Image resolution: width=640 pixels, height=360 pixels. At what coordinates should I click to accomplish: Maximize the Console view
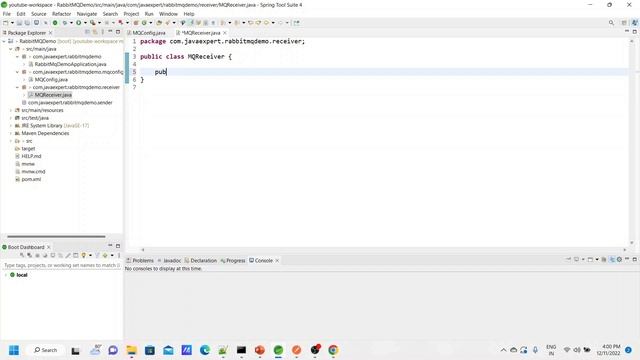tap(635, 260)
